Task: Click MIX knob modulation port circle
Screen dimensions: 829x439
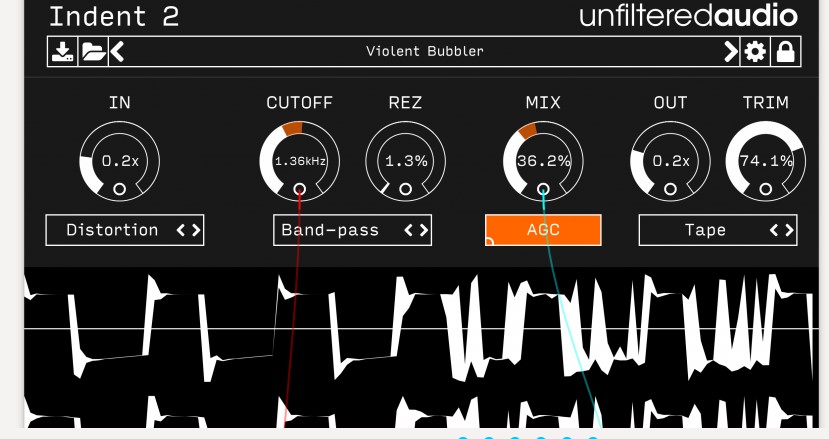Action: click(x=543, y=189)
